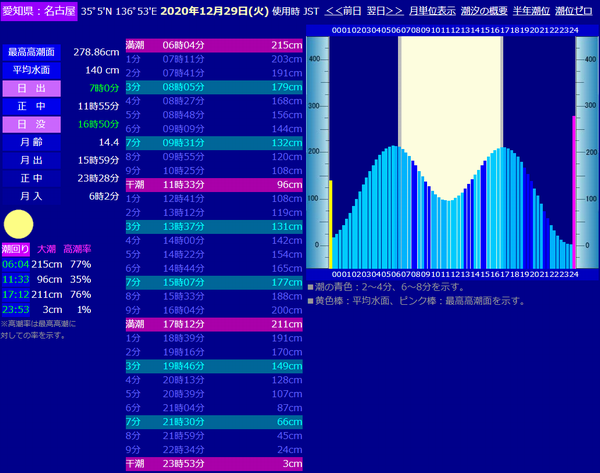Image resolution: width=600 pixels, height=473 pixels.
Task: Click the 月齢 moon age label
Action: (31, 142)
